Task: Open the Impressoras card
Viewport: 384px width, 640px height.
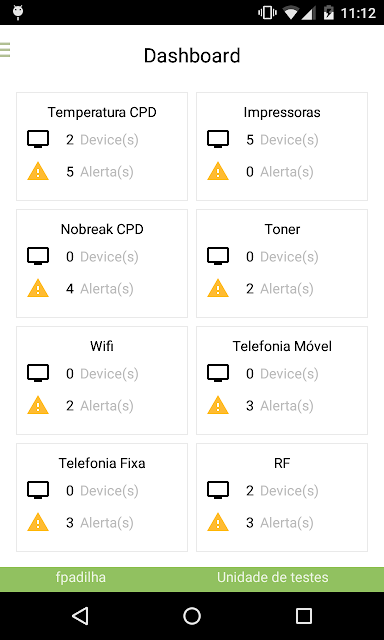Action: 282,146
